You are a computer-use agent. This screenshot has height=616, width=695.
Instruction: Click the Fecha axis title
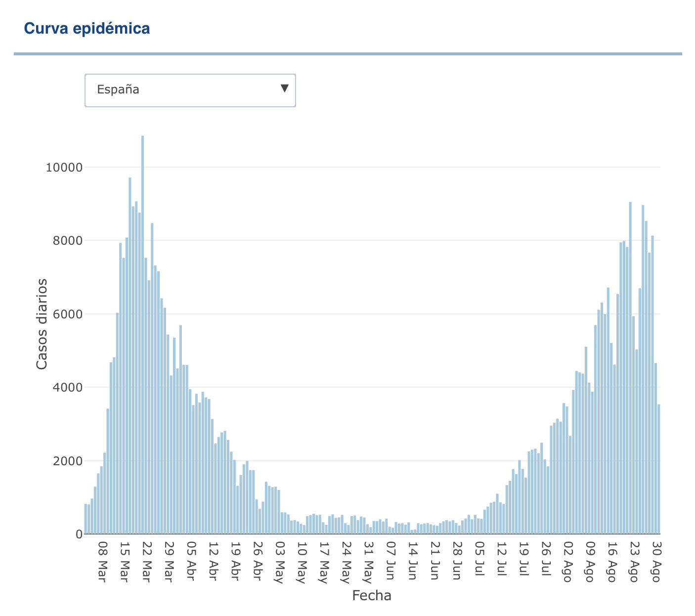[x=371, y=596]
